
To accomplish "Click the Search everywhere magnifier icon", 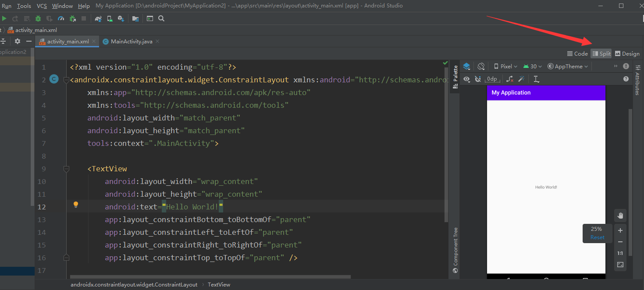I will click(161, 18).
